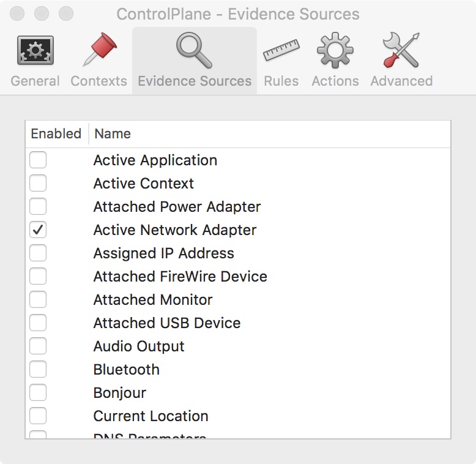
Task: Open the Advanced tools icon
Action: point(401,50)
